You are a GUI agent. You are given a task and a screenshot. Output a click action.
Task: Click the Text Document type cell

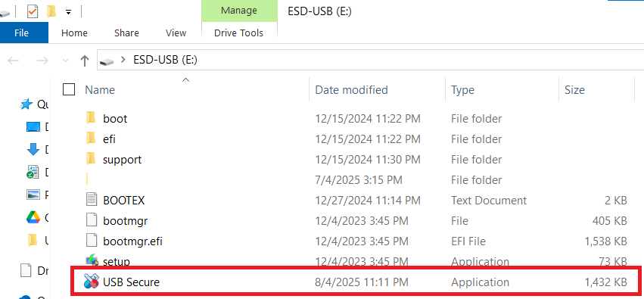pos(489,201)
